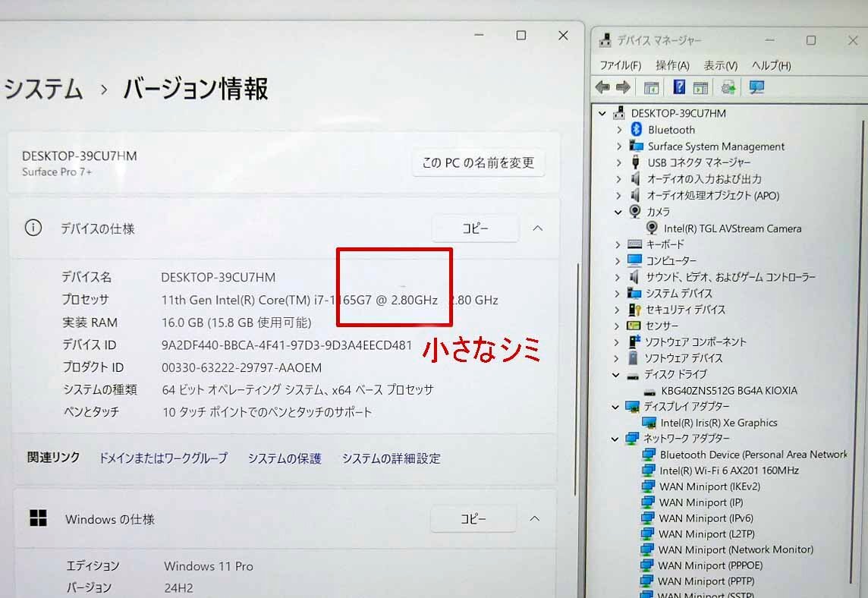
Task: Select オーディオ処理オブジェクト (APO) category
Action: (x=713, y=196)
